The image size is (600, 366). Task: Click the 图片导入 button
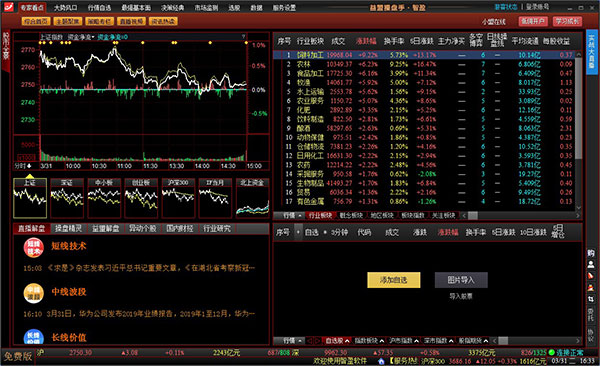coord(461,280)
